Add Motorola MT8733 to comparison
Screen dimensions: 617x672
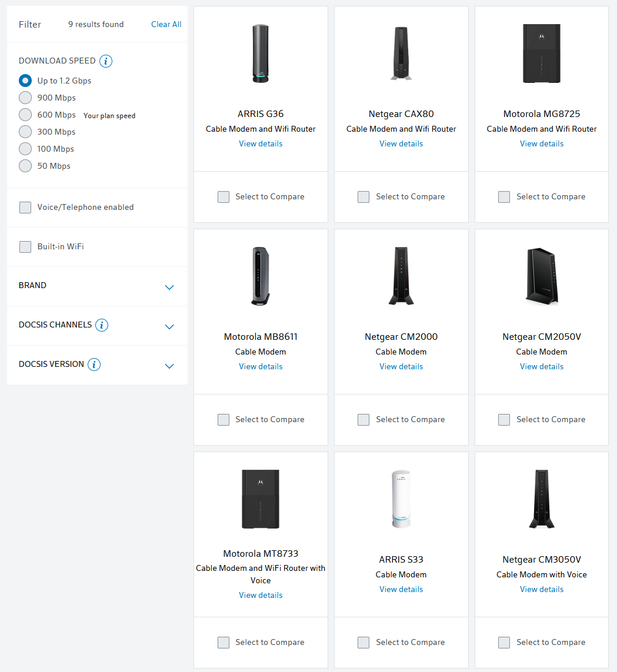click(x=224, y=643)
